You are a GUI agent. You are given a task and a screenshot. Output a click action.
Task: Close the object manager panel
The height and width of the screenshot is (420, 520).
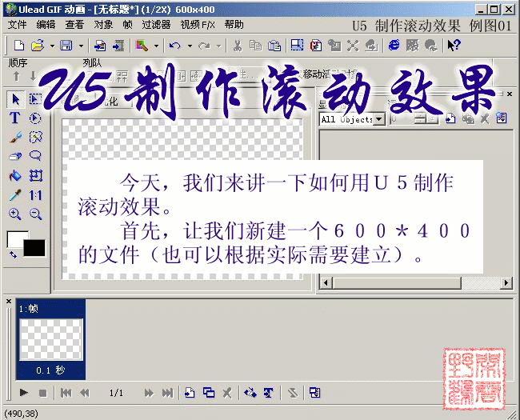[x=510, y=94]
